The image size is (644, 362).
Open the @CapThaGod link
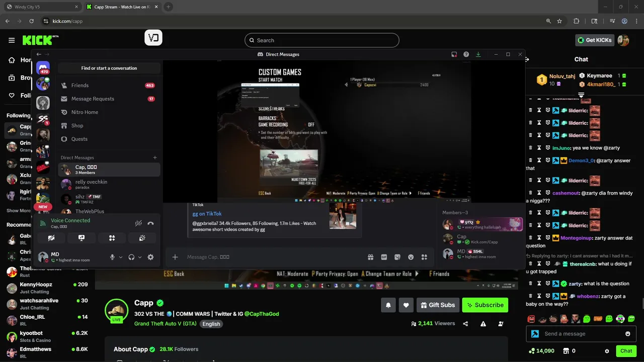(x=262, y=314)
